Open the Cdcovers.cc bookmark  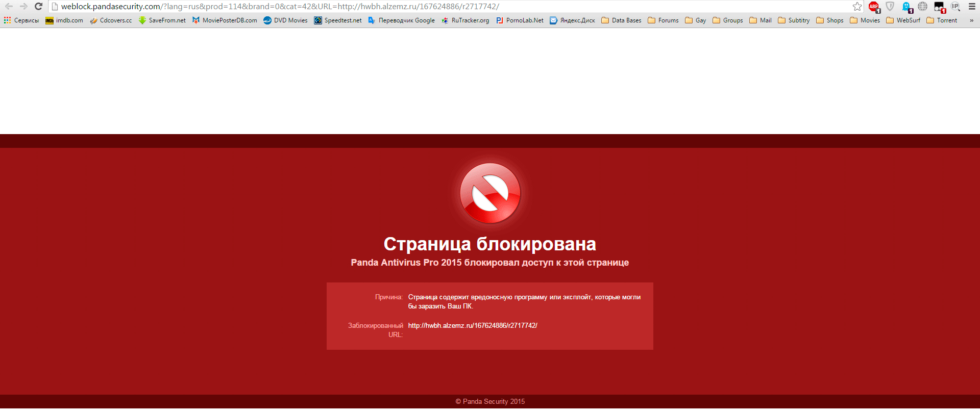coord(111,20)
